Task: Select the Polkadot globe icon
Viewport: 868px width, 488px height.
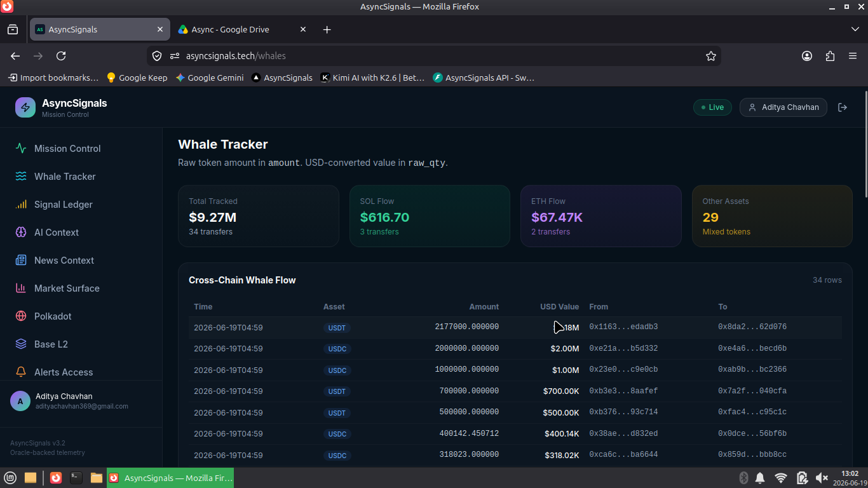Action: 21,316
